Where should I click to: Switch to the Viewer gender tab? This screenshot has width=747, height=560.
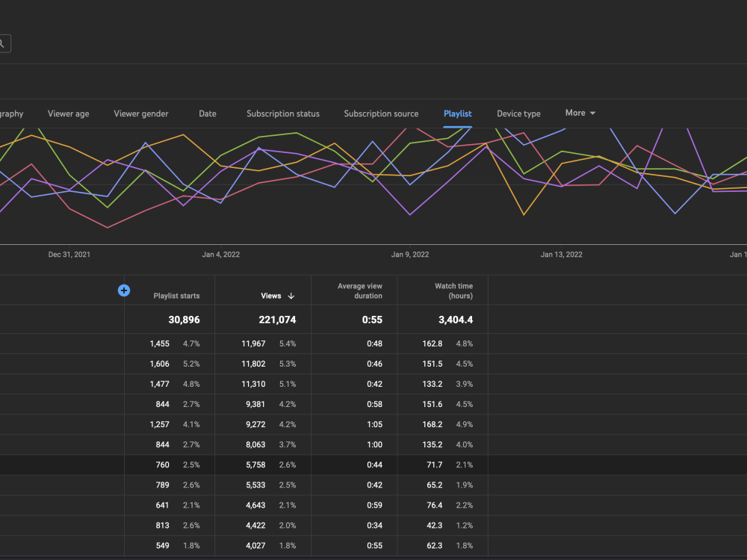pos(141,113)
